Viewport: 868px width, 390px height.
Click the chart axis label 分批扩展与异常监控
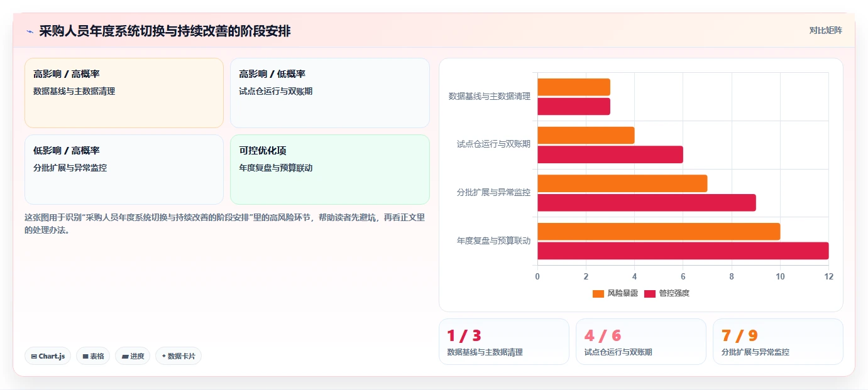(493, 192)
